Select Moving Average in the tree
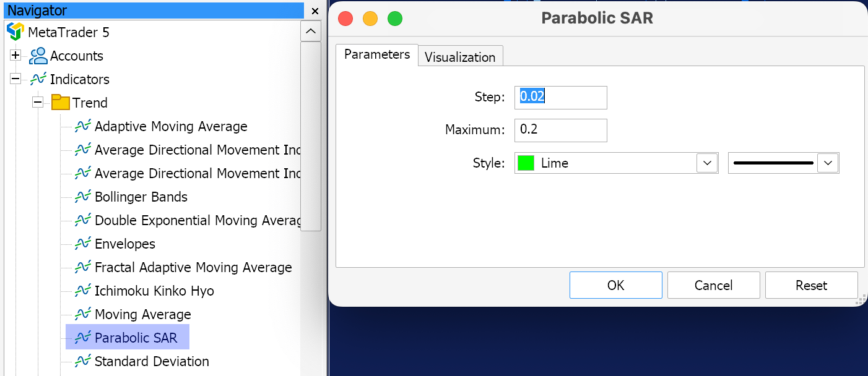 pyautogui.click(x=143, y=314)
